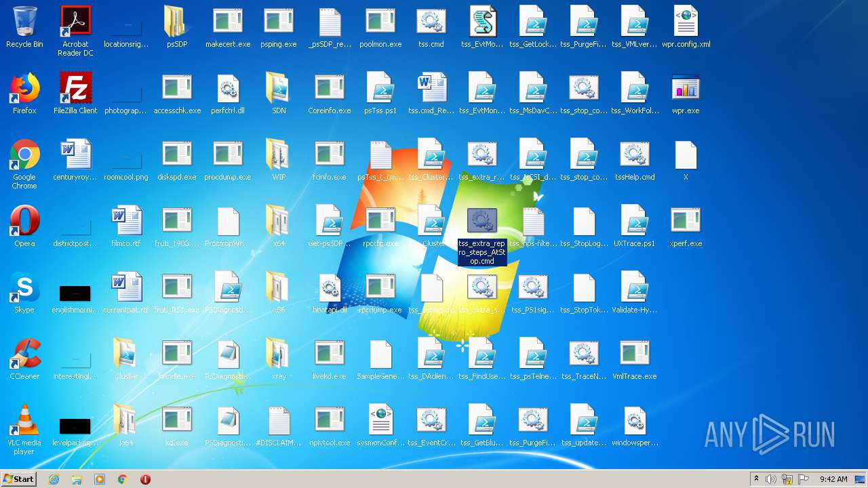Select psping.exe file icon
Image resolution: width=868 pixels, height=488 pixels.
(279, 22)
